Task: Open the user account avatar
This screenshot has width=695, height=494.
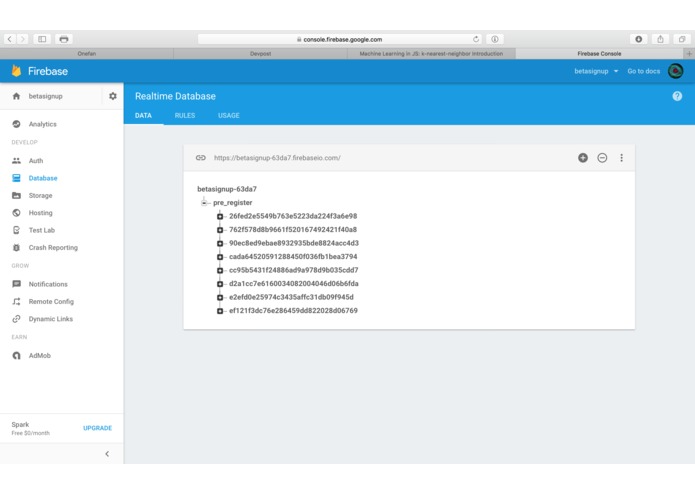Action: click(675, 71)
